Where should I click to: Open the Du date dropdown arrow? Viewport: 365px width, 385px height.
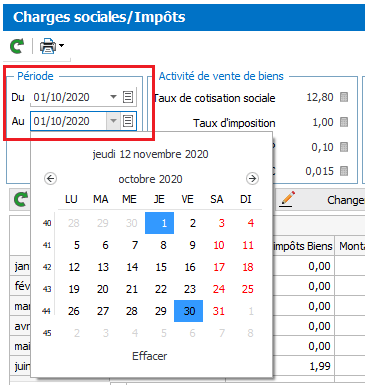point(113,97)
